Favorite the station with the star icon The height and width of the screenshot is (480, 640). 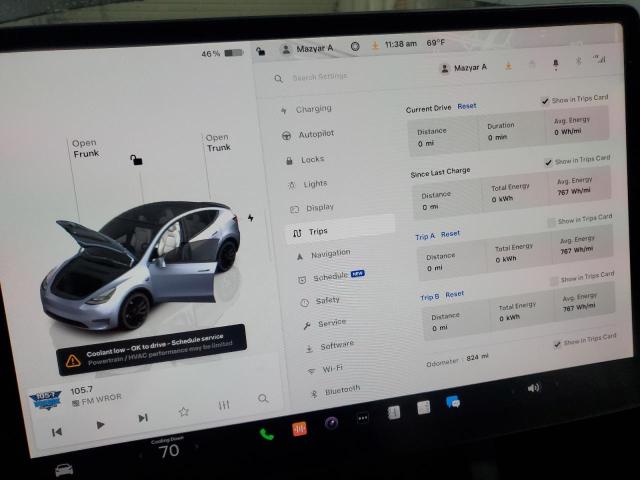[184, 411]
